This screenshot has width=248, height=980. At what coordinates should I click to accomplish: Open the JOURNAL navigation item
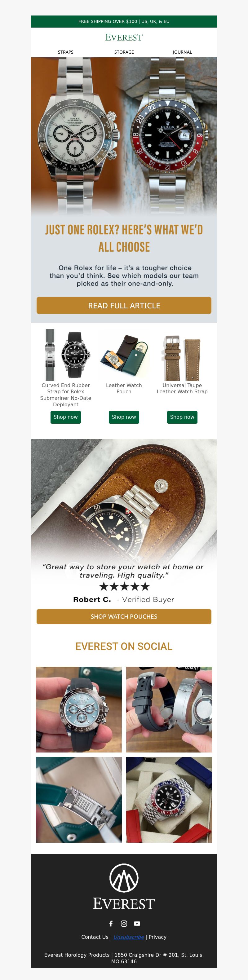click(x=182, y=52)
